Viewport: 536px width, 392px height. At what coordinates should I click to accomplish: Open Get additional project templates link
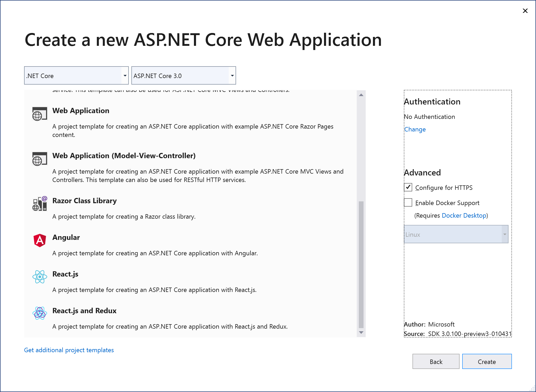tap(69, 350)
